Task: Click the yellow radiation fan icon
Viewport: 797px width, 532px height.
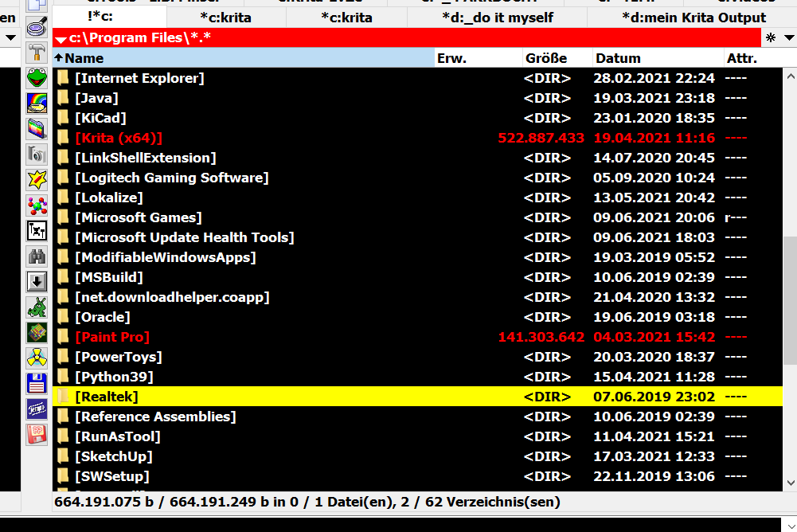Action: point(37,358)
